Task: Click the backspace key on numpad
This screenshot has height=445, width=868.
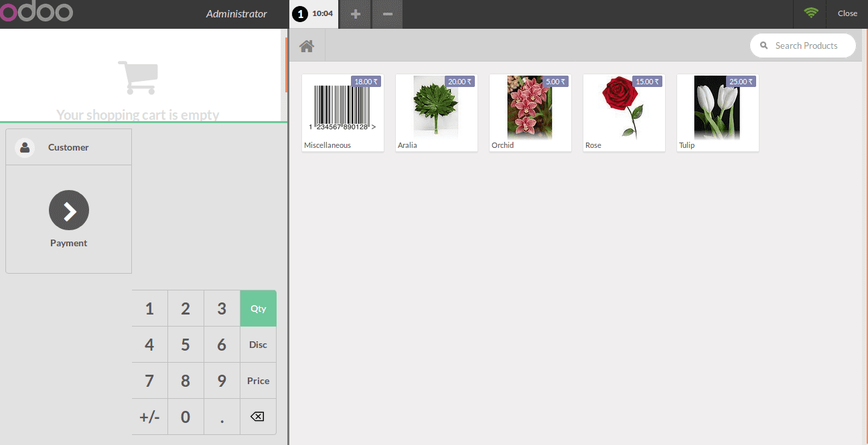Action: (x=258, y=417)
